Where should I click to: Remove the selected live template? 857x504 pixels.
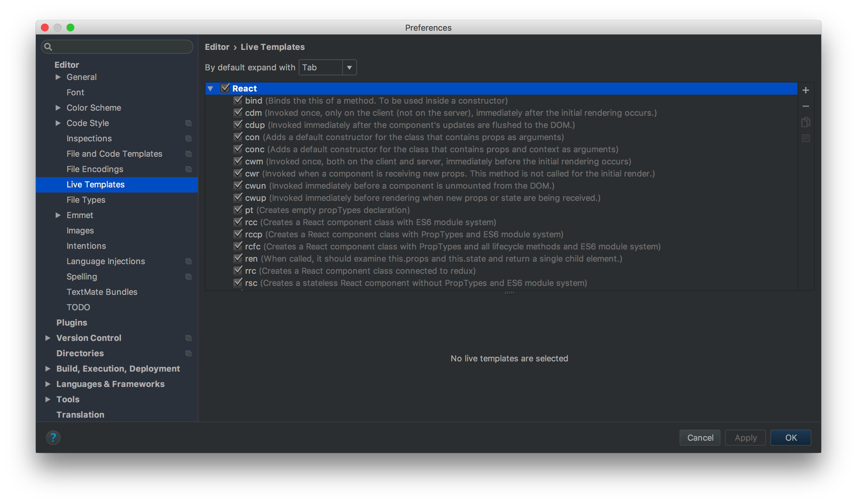[x=806, y=106]
